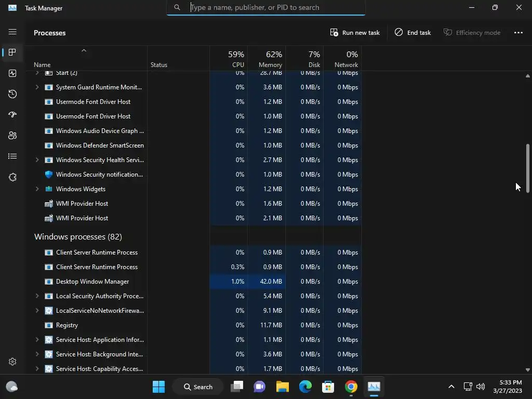
Task: Click the Windows Widgets process icon
Action: (x=49, y=189)
